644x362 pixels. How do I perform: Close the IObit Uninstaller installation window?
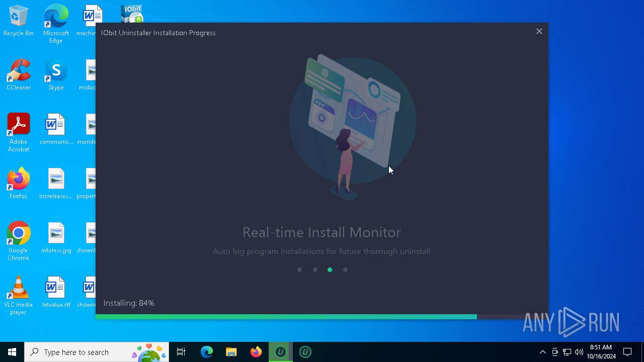click(x=539, y=31)
